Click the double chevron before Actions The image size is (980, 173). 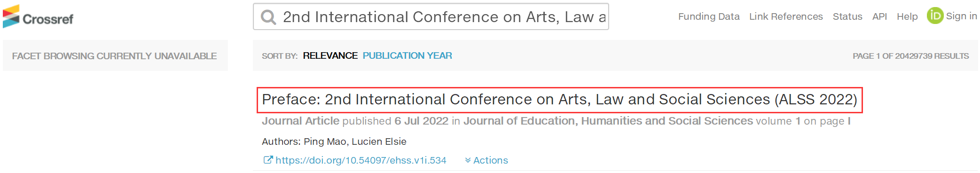468,160
